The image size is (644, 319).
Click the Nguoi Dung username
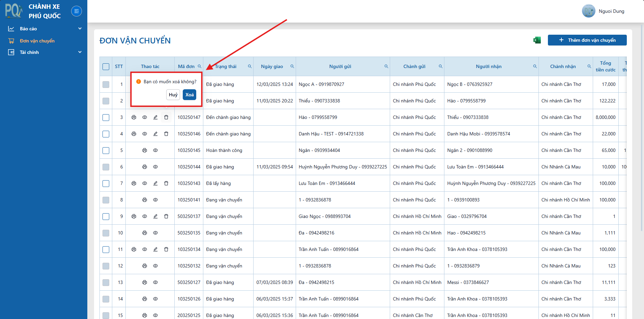[611, 11]
